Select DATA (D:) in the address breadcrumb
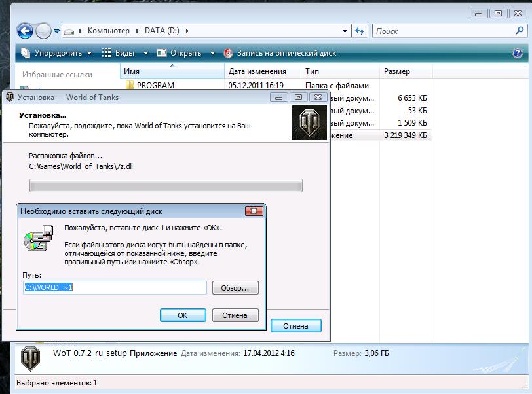The height and width of the screenshot is (394, 532). [x=162, y=31]
